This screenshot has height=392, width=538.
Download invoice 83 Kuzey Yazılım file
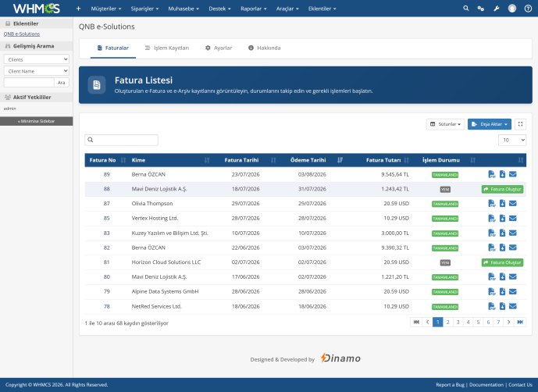502,233
